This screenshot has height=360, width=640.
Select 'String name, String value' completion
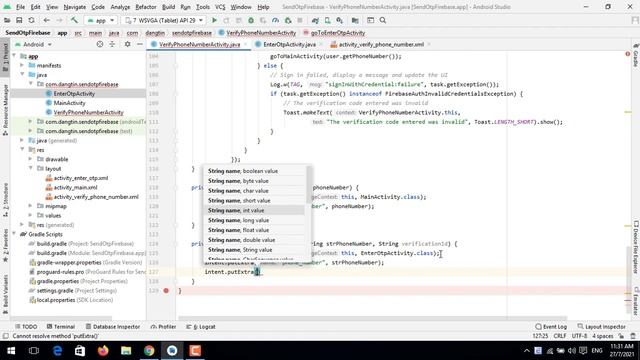[x=254, y=250]
